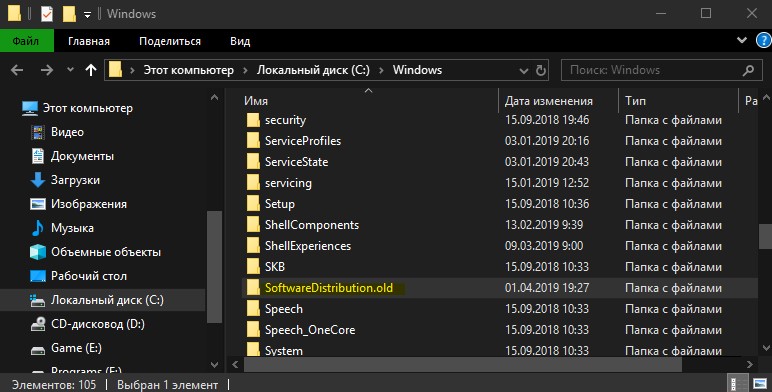
Task: Click the file list horizontal scrollbar thumb
Action: (x=463, y=365)
